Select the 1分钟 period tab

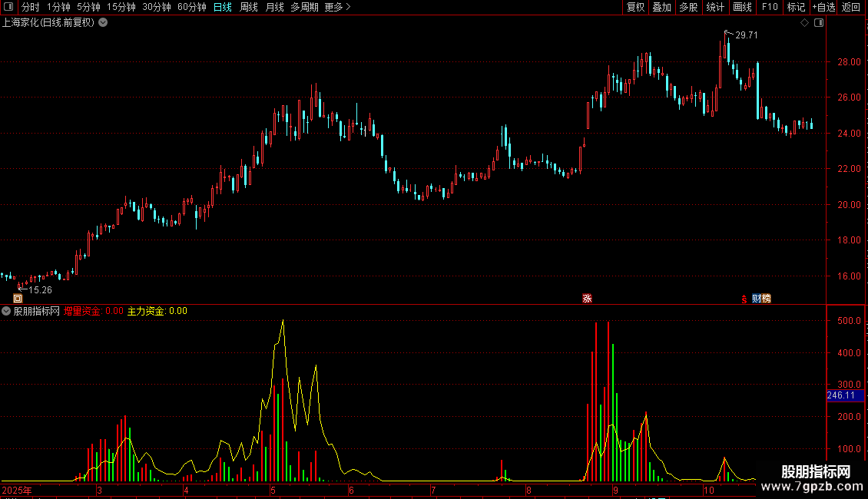pos(58,7)
